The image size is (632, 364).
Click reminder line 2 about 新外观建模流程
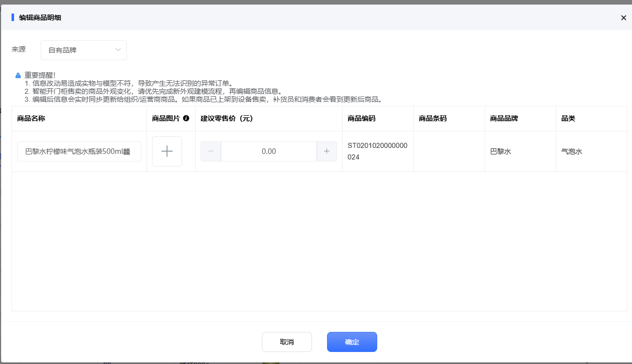pos(153,91)
